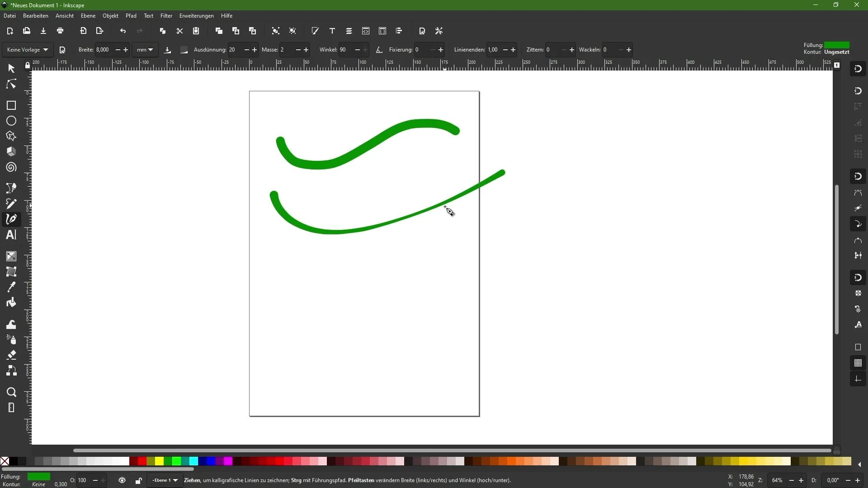Toggle snap to grid

[858, 363]
